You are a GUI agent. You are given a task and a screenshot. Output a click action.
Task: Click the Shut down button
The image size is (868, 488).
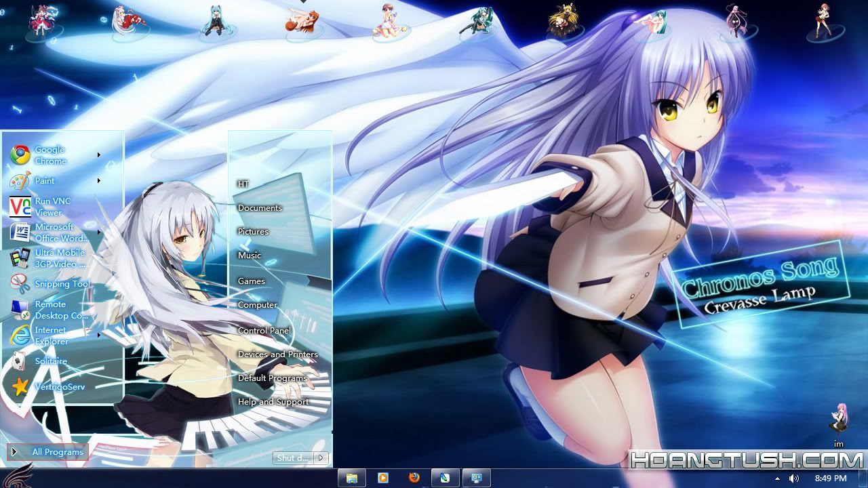tap(294, 458)
